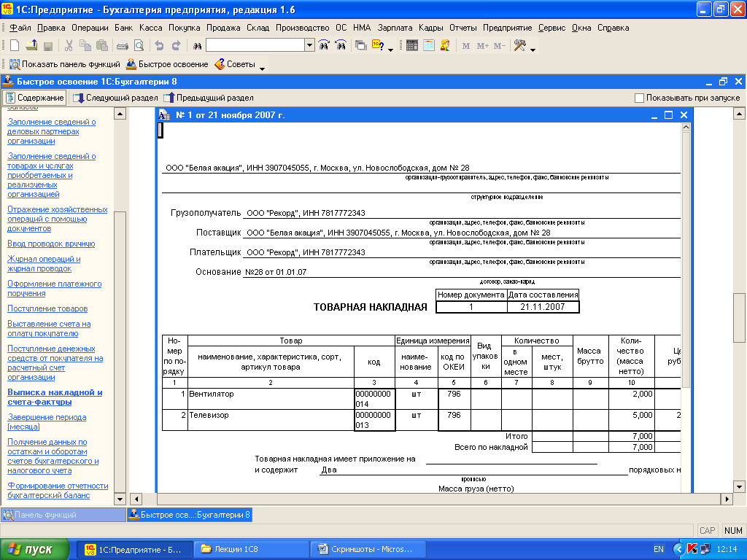Go to 'Следующий раздел'
The width and height of the screenshot is (747, 560).
[115, 98]
